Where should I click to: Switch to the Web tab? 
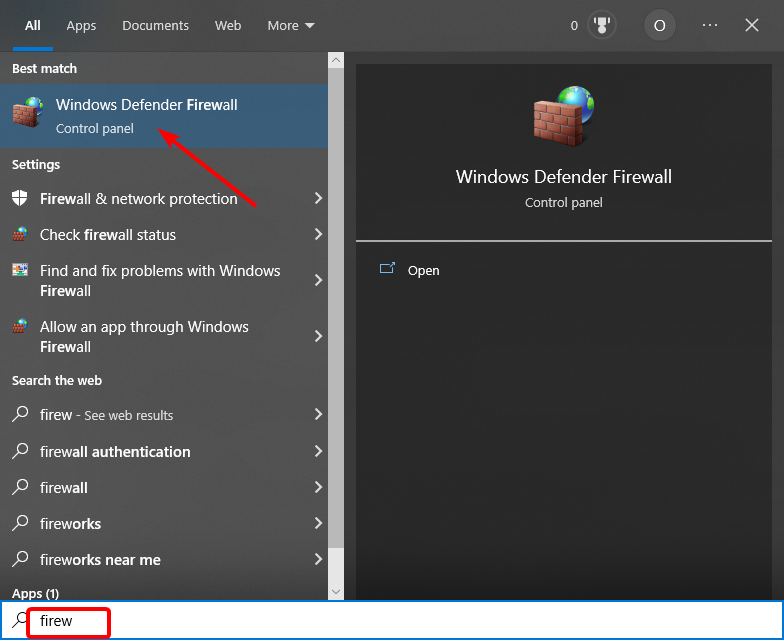[x=228, y=26]
